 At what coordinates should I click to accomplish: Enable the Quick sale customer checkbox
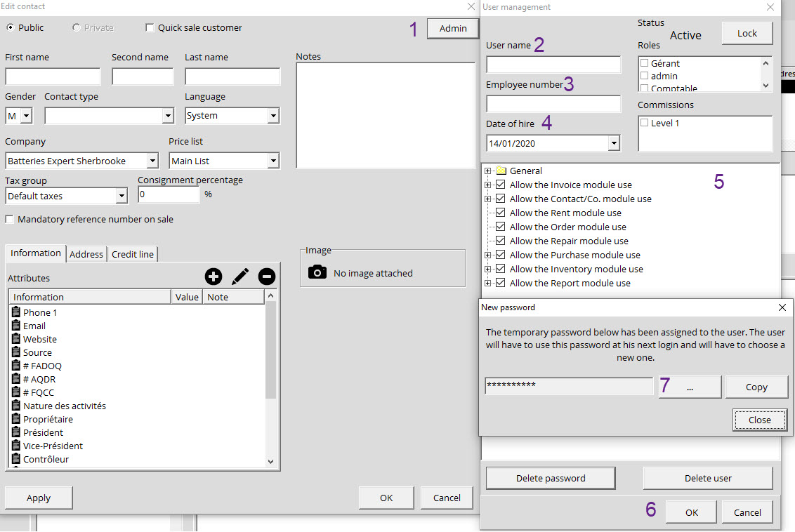[149, 27]
